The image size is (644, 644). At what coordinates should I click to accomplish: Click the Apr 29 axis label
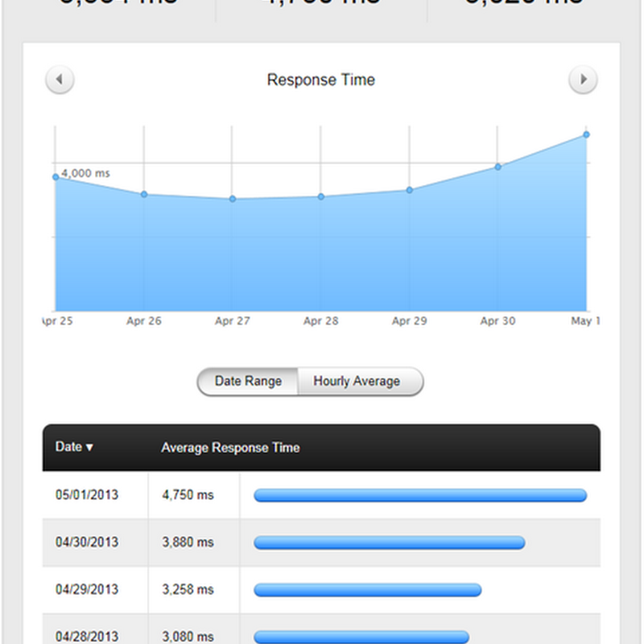click(x=410, y=320)
